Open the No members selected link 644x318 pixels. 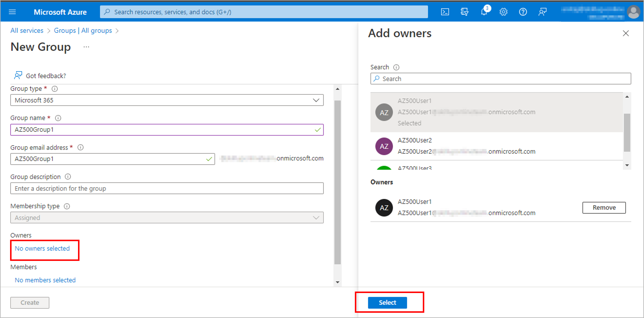click(x=45, y=280)
